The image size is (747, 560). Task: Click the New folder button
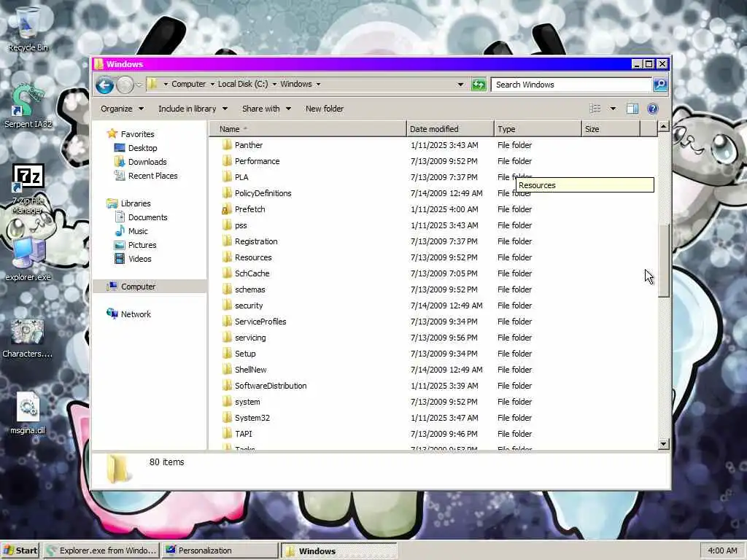325,109
